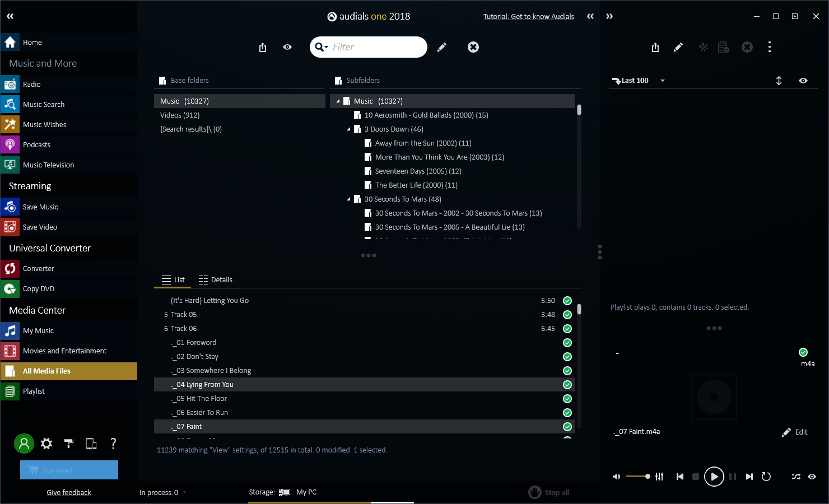Clear filter with the X icon
The height and width of the screenshot is (504, 829).
point(473,47)
